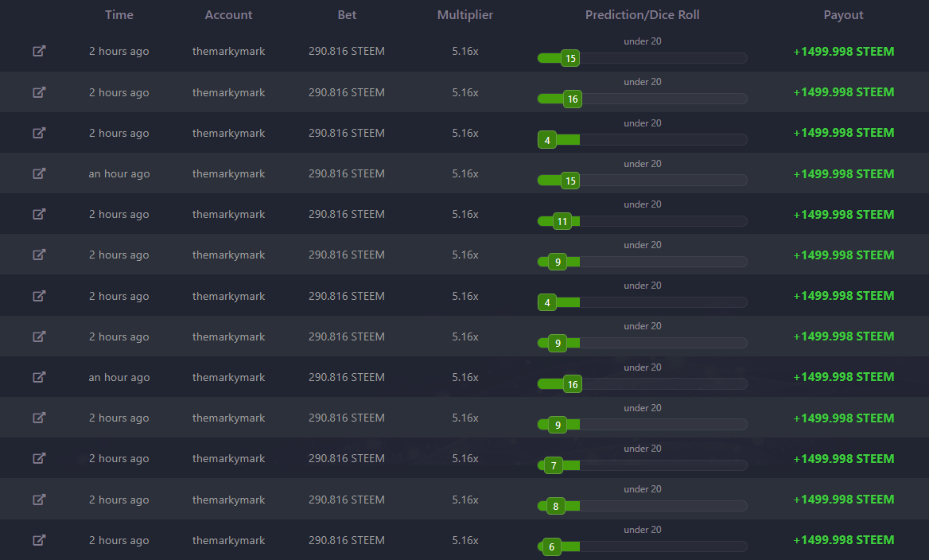Image resolution: width=929 pixels, height=560 pixels.
Task: Select '5.16x' multiplier in roll 6 row
Action: [465, 540]
